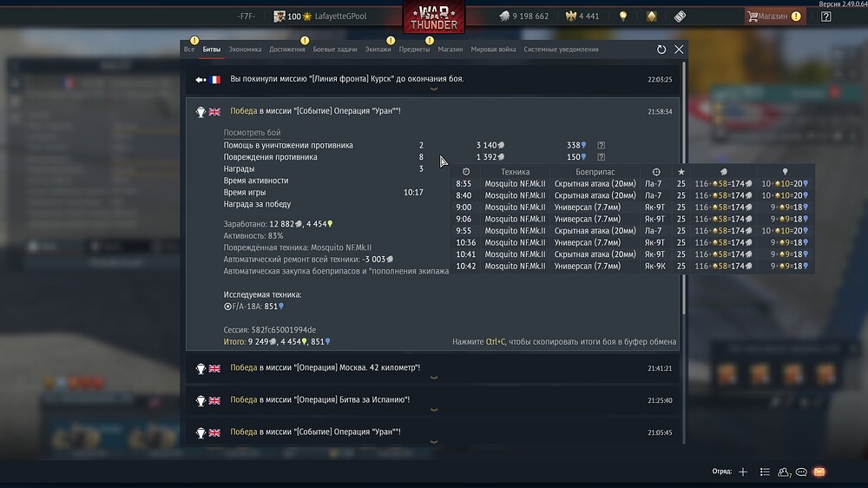Open the chat bubble icon bottom right
The height and width of the screenshot is (488, 868).
pyautogui.click(x=801, y=472)
